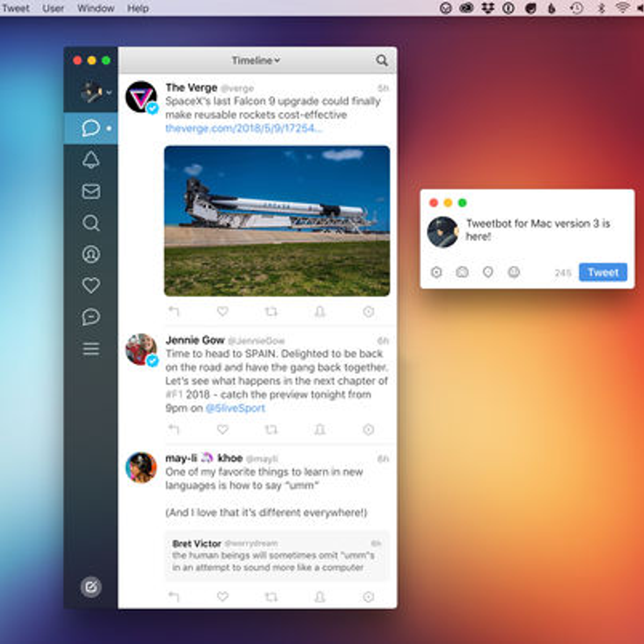Click Jennie Gow avatar
The width and height of the screenshot is (644, 644).
[x=141, y=349]
